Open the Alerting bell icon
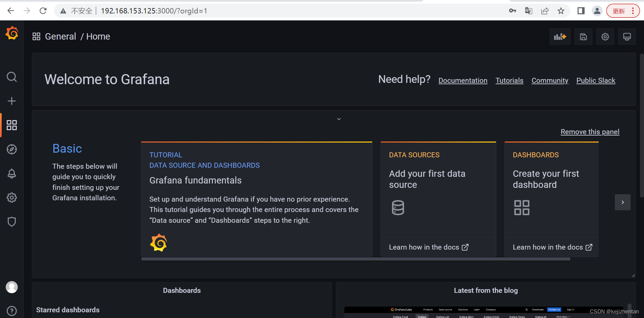This screenshot has width=644, height=318. coord(12,173)
